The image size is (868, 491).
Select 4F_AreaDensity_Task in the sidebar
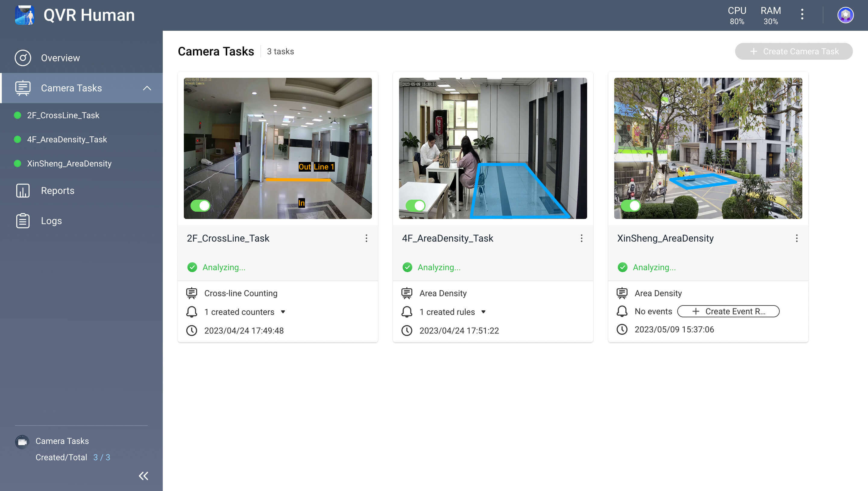click(x=67, y=139)
